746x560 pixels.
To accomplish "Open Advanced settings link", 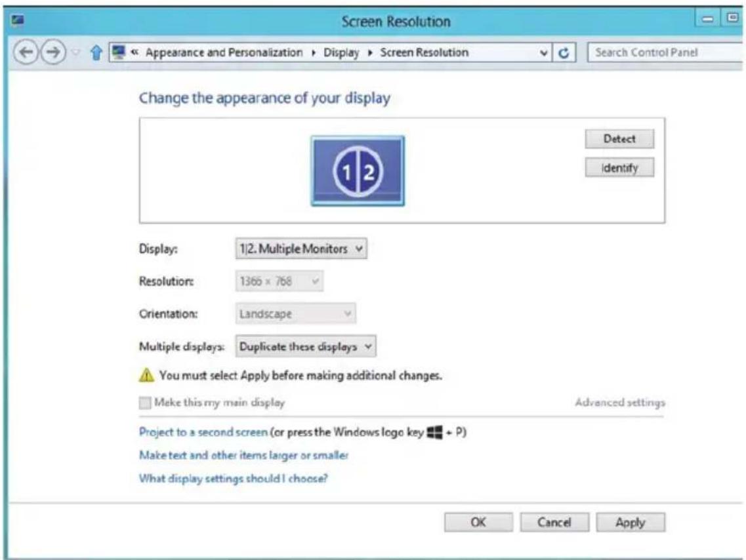I will pos(620,403).
